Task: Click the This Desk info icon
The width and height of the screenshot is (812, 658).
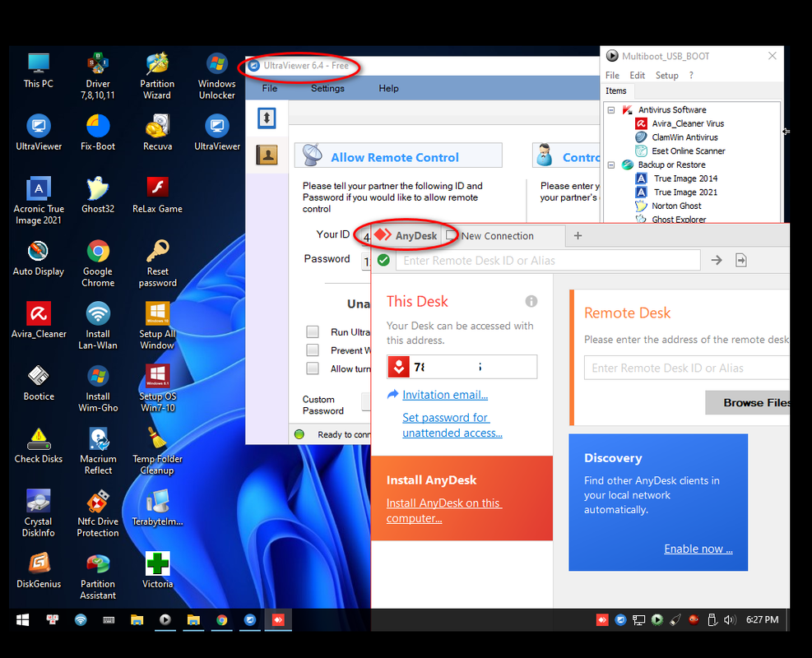Action: tap(531, 301)
